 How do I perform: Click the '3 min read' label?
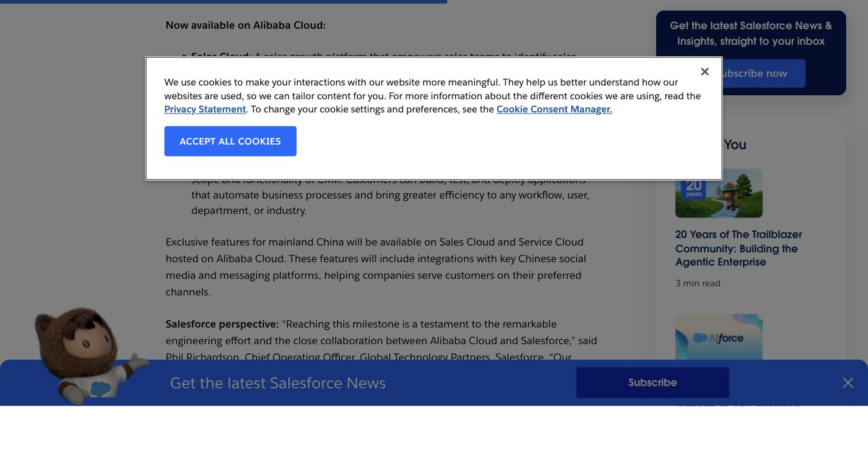(697, 283)
